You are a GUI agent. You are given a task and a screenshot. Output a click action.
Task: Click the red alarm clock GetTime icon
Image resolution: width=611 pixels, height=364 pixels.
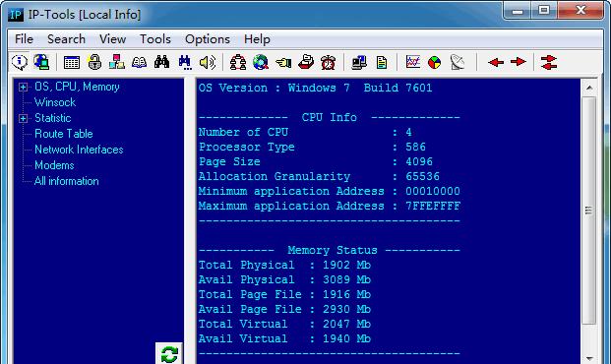328,62
